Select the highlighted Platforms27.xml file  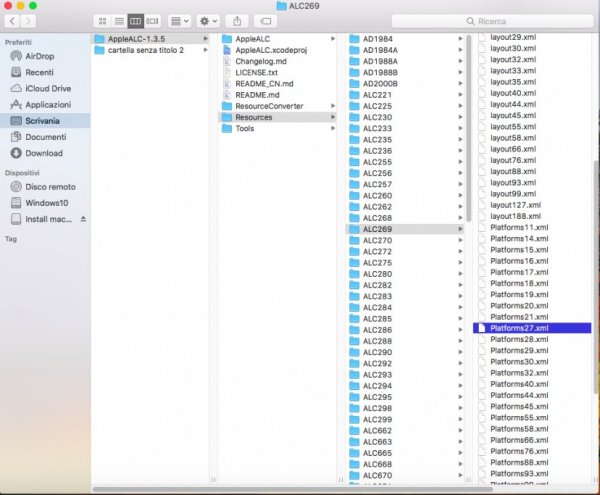coord(532,328)
